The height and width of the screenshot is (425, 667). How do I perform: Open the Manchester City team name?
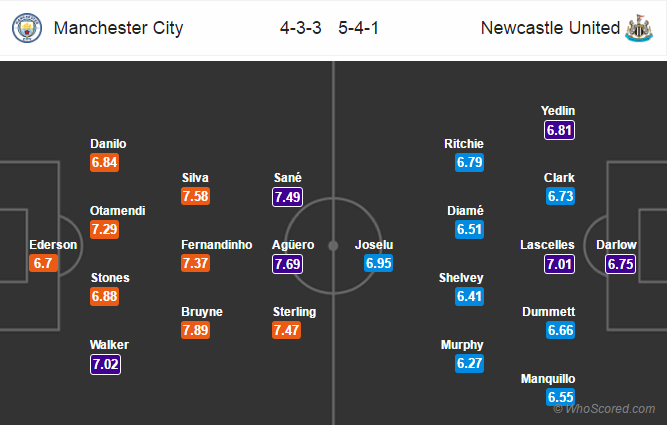(x=118, y=28)
